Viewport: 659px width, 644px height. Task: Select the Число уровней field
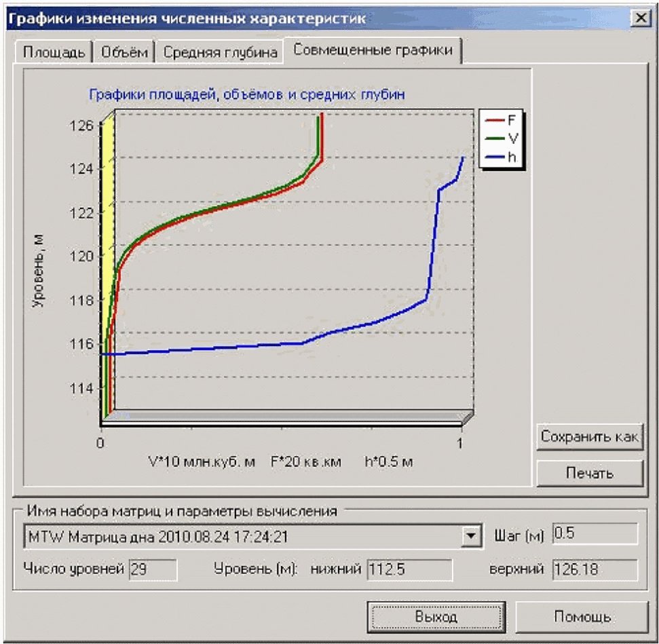[x=153, y=569]
